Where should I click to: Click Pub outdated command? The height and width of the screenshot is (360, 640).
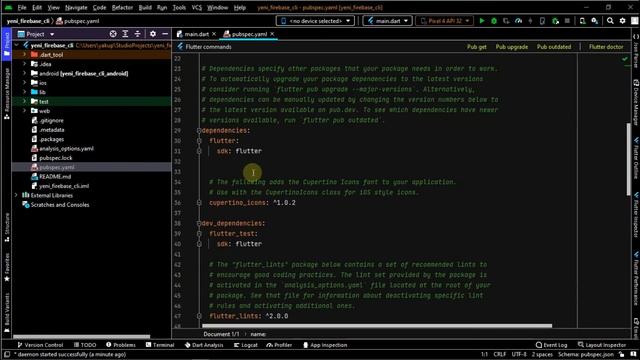click(x=553, y=47)
